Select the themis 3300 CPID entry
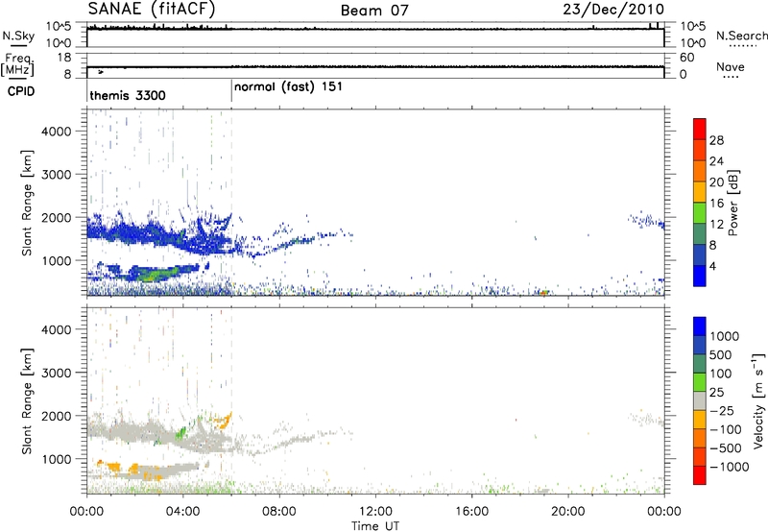This screenshot has width=768, height=532. pyautogui.click(x=128, y=95)
